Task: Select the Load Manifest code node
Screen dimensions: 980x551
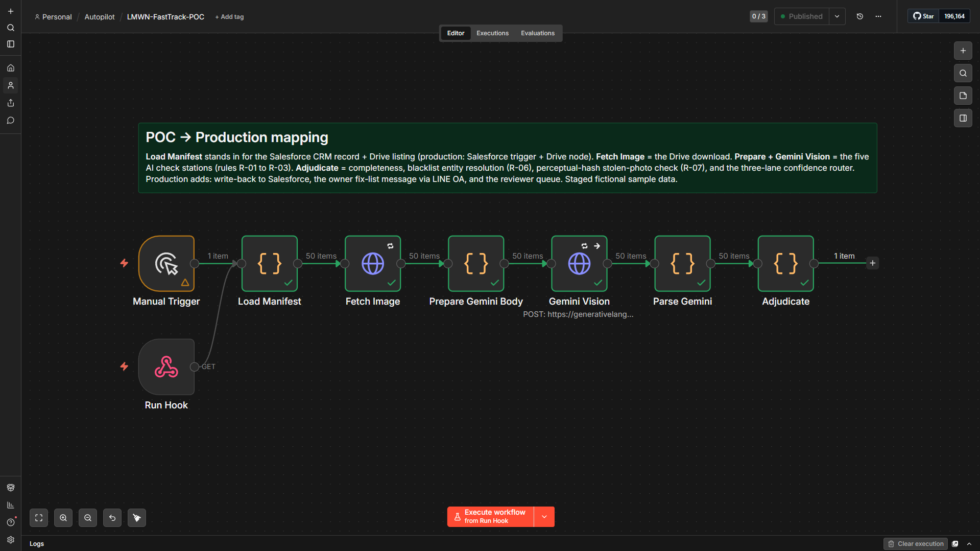Action: coord(270,264)
